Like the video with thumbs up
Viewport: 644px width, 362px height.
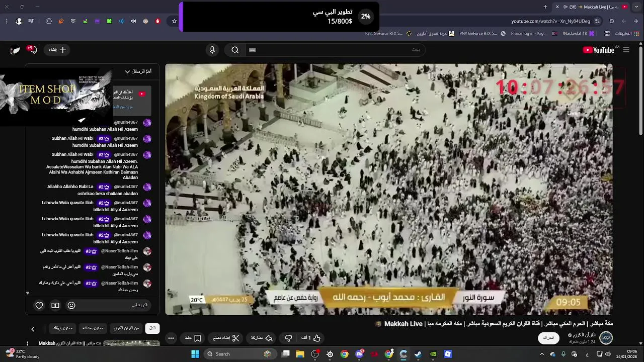[310, 338]
